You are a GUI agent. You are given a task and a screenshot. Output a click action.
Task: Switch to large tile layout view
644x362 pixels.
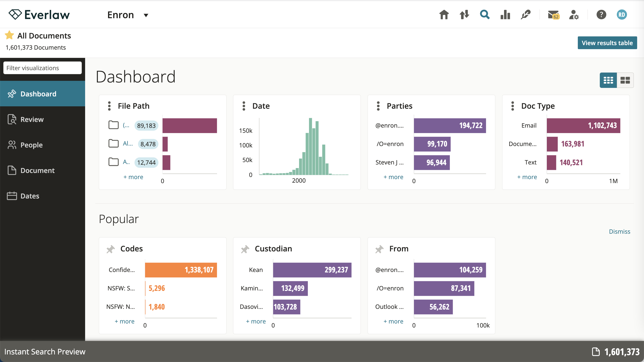tap(625, 80)
